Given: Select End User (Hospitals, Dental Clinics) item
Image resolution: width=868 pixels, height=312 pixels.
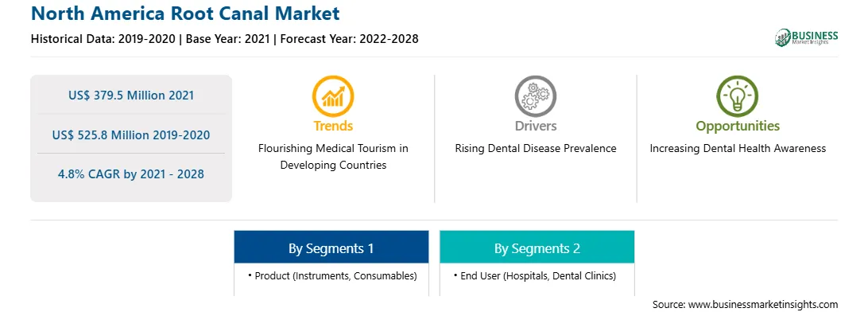Looking at the screenshot, I should pyautogui.click(x=533, y=275).
